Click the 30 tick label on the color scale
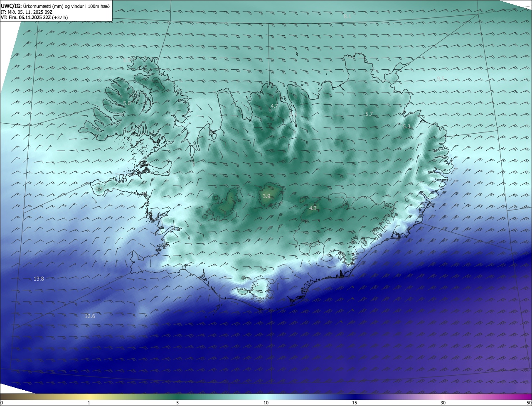This screenshot has height=406, width=532. (443, 403)
